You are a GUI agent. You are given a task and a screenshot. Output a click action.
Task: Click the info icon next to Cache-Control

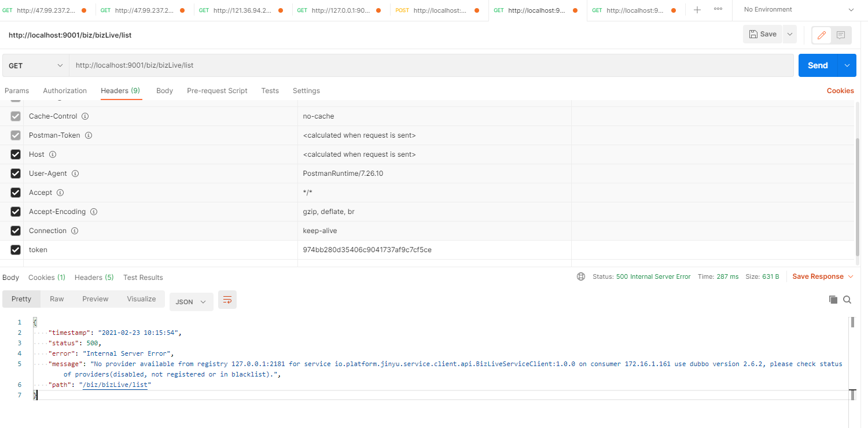[x=84, y=116]
